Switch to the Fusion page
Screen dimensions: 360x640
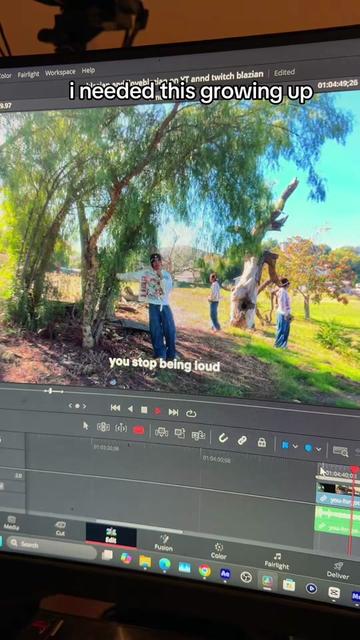pyautogui.click(x=164, y=542)
